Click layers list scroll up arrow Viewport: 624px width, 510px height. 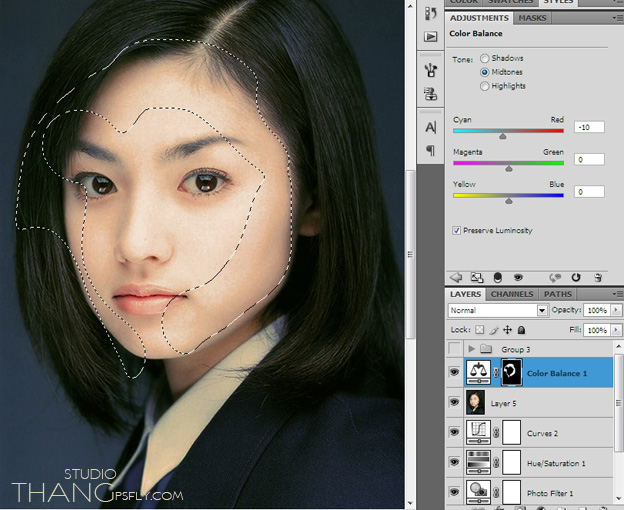click(618, 347)
